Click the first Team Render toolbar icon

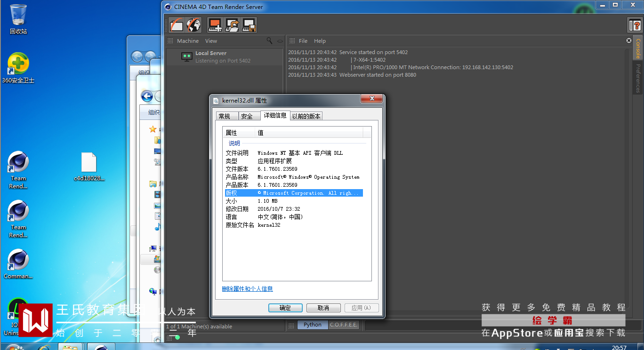(177, 25)
